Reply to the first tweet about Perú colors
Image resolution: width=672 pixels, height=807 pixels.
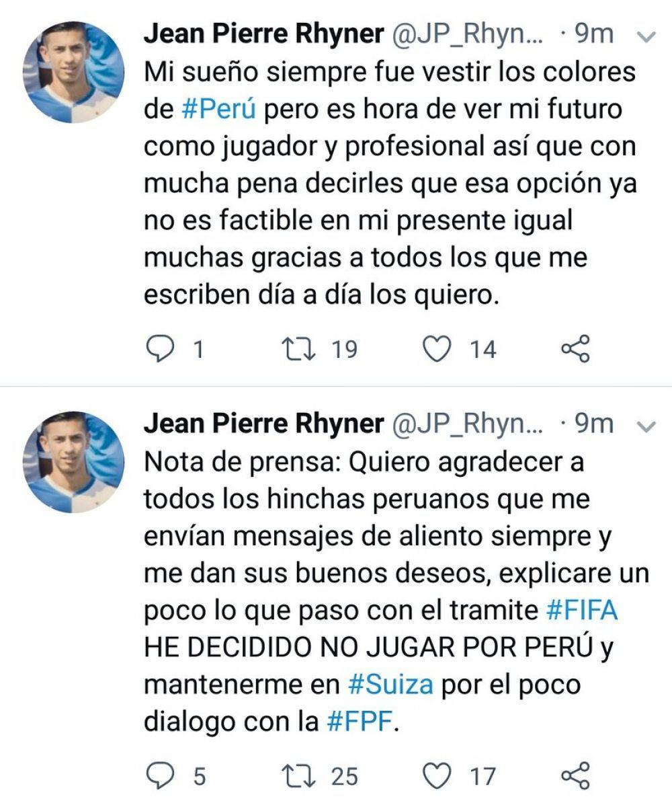pyautogui.click(x=160, y=349)
